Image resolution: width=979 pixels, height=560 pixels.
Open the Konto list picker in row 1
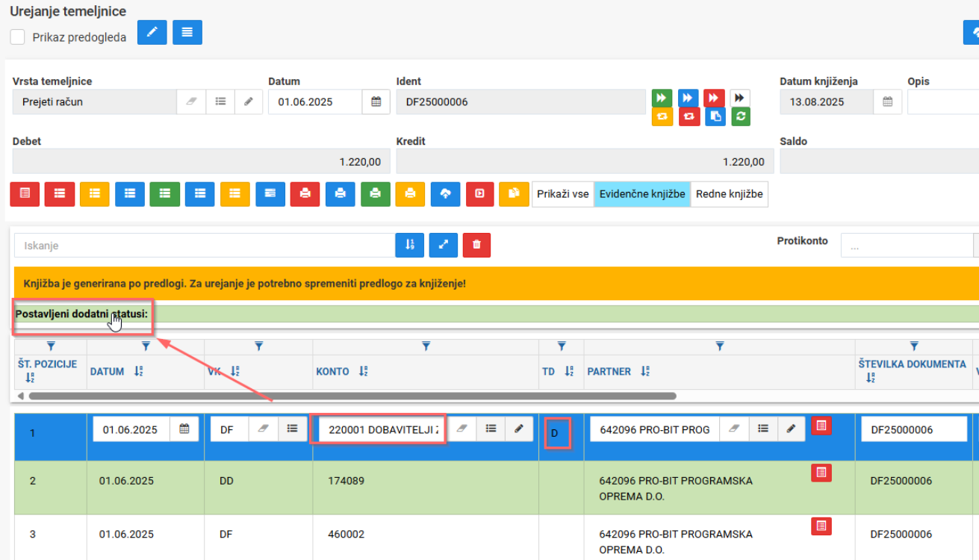[491, 429]
